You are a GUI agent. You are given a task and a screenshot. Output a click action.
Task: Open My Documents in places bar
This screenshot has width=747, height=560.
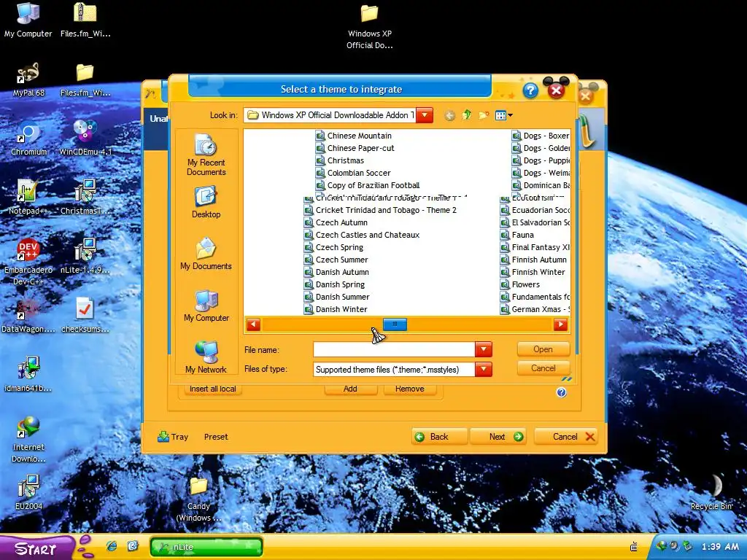pos(206,254)
